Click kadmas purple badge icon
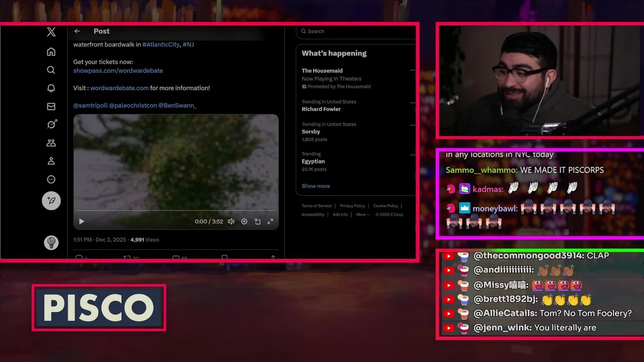The width and height of the screenshot is (644, 362). (464, 189)
